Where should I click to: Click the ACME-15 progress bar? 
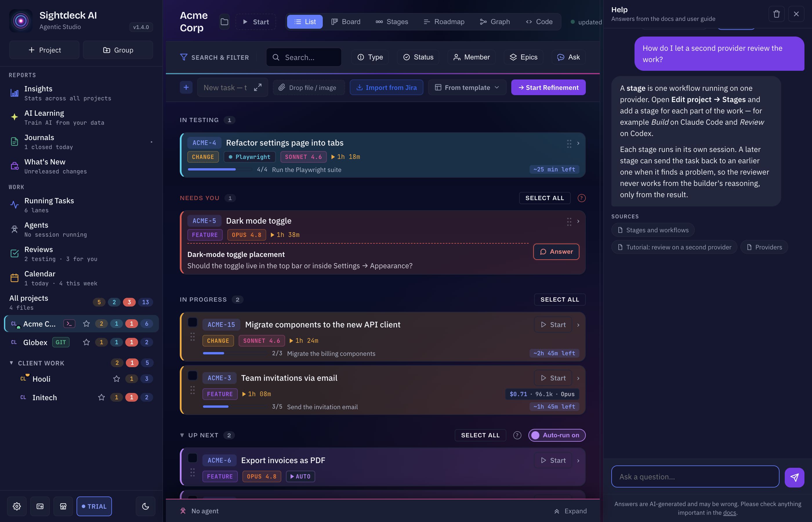point(235,353)
